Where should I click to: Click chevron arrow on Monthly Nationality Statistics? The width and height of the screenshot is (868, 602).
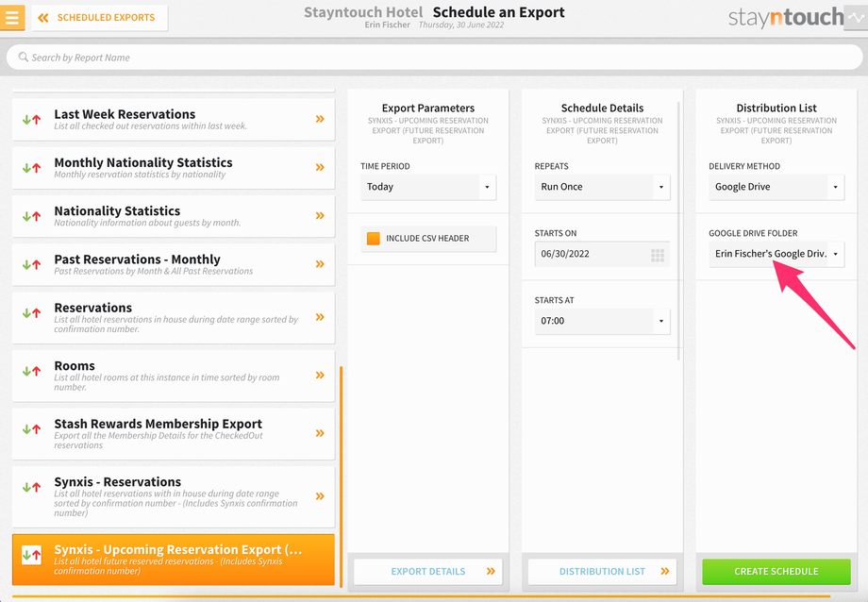click(320, 167)
